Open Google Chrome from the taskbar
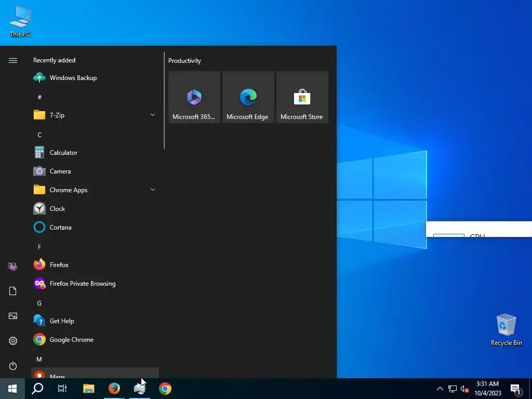 (165, 389)
